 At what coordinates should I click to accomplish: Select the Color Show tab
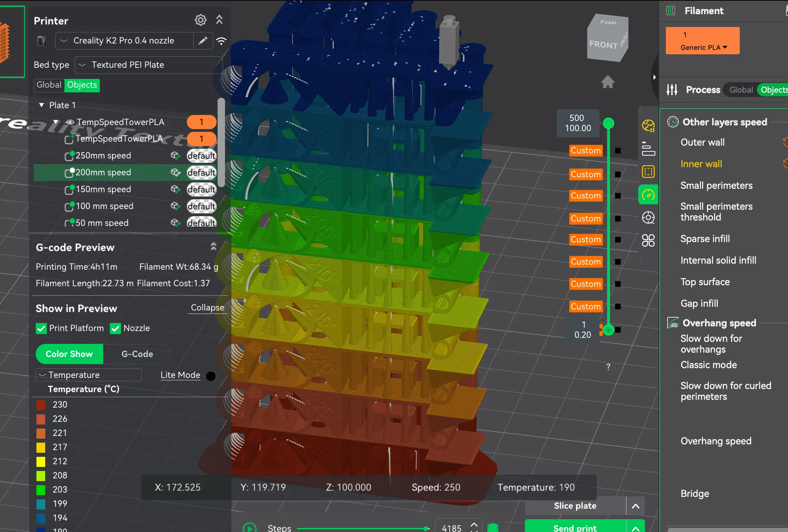(69, 354)
